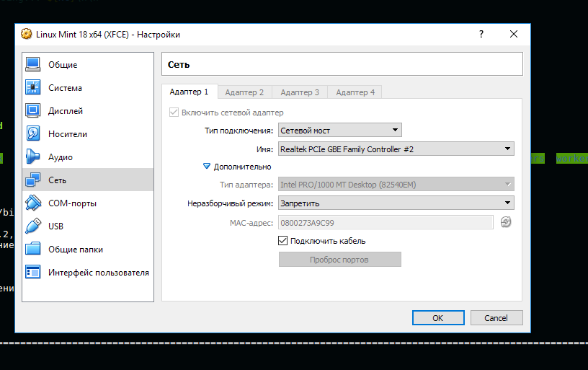Open the Общие settings icon

[32, 64]
